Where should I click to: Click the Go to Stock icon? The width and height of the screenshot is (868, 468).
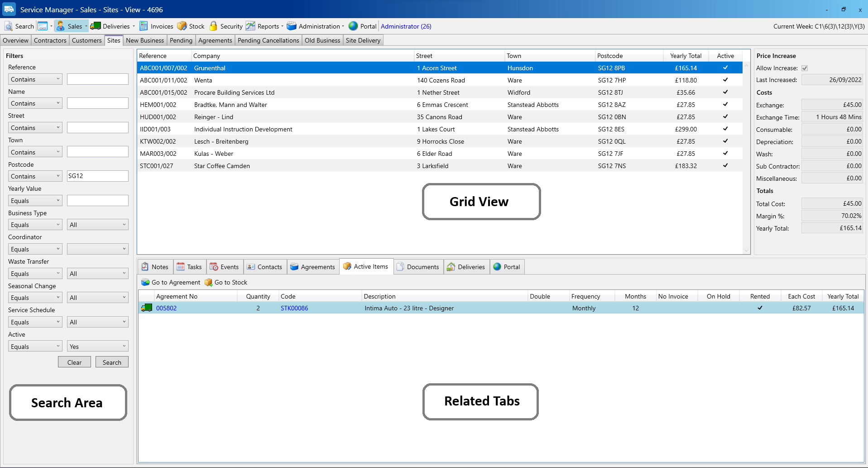[x=208, y=282]
